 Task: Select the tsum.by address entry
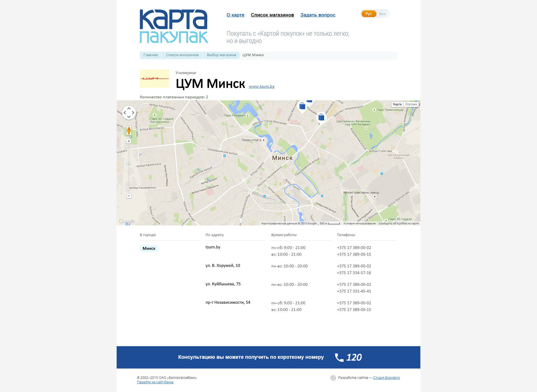tap(213, 247)
